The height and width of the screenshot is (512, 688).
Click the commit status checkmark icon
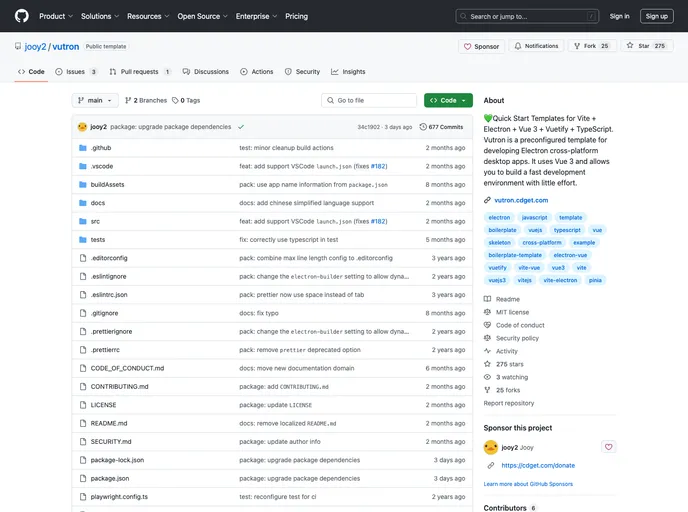point(241,127)
